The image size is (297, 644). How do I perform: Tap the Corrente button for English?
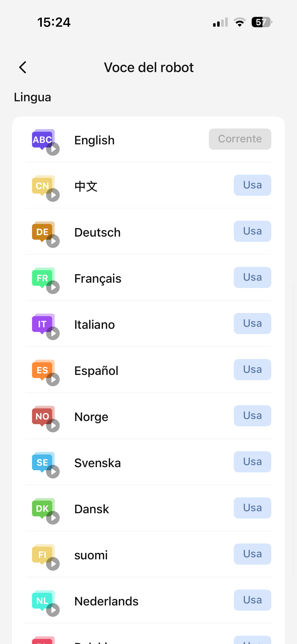coord(240,139)
